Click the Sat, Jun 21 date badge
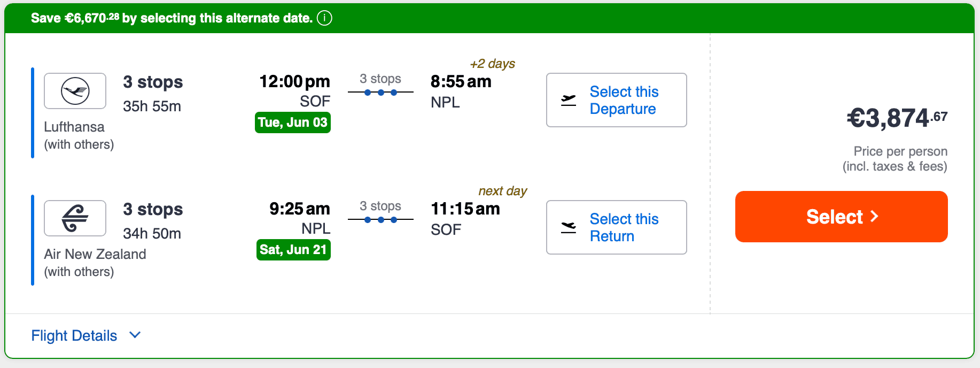 point(293,250)
